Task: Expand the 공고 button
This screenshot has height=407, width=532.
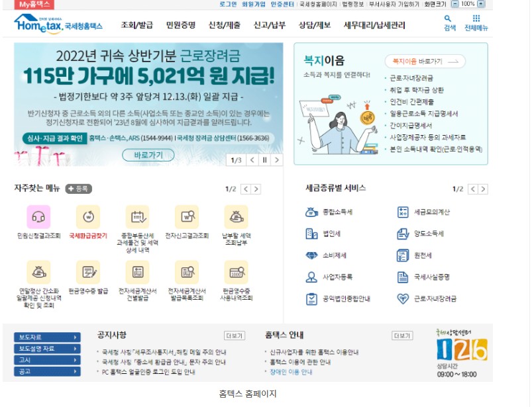Action: coord(47,372)
